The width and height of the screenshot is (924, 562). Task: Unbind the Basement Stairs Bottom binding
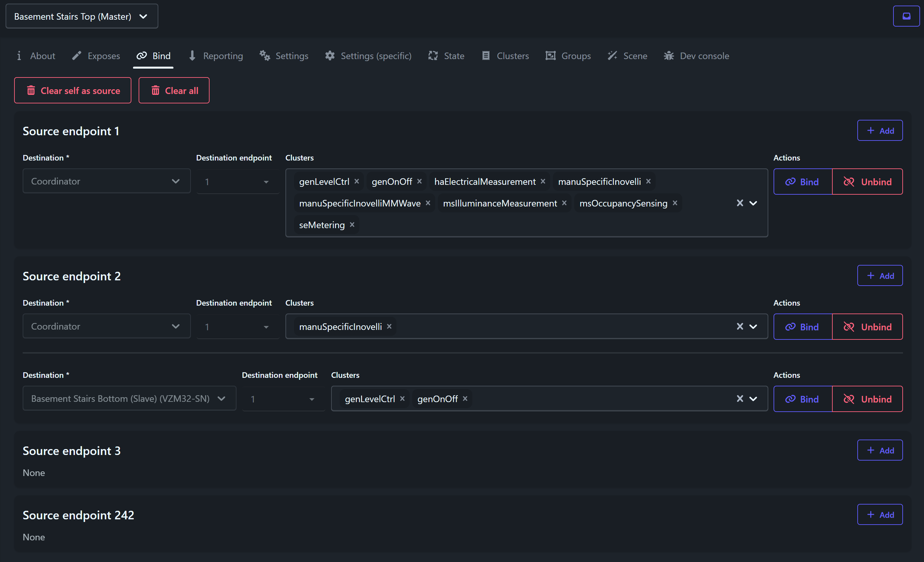867,399
